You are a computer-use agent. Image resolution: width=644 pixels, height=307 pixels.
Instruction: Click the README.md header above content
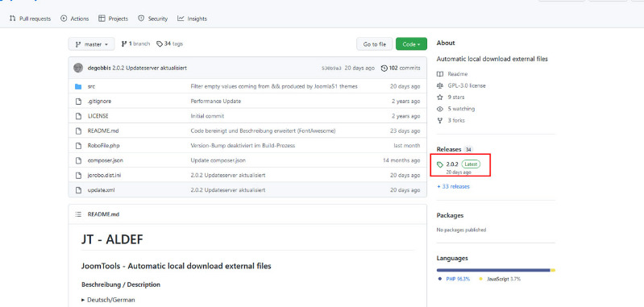(x=103, y=214)
